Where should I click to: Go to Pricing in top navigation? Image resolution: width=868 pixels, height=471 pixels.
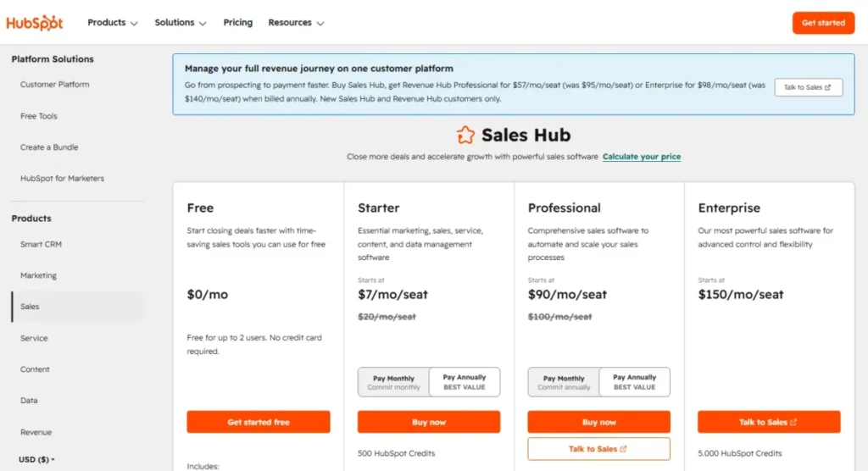click(238, 23)
